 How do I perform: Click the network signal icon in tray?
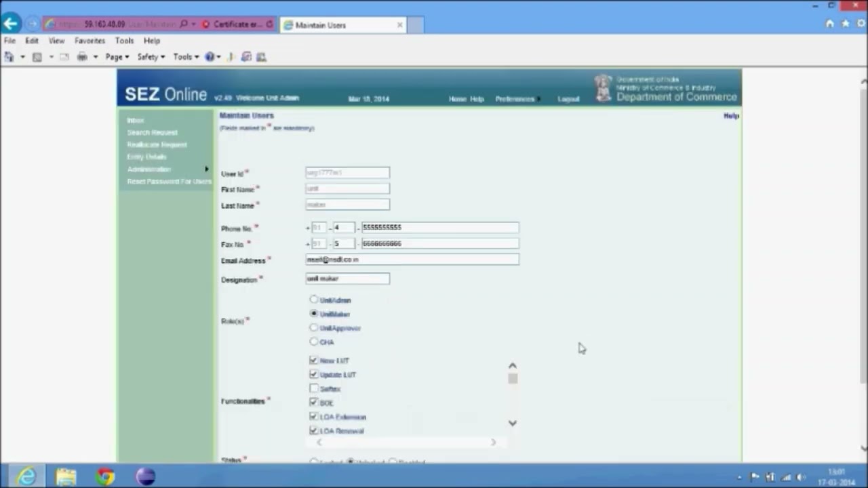(786, 477)
